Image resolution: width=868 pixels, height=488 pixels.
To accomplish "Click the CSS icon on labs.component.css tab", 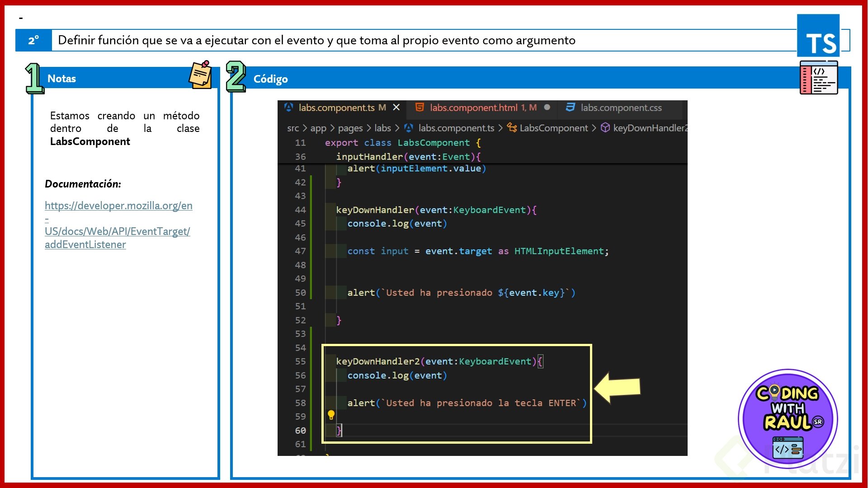I will point(570,108).
